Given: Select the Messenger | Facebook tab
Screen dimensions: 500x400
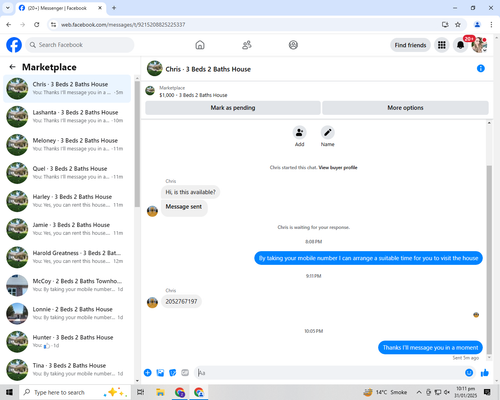Looking at the screenshot, I should [60, 8].
